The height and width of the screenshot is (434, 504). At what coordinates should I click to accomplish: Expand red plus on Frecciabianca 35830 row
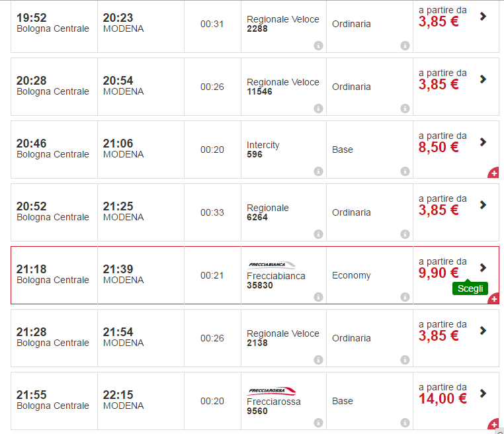(x=493, y=299)
